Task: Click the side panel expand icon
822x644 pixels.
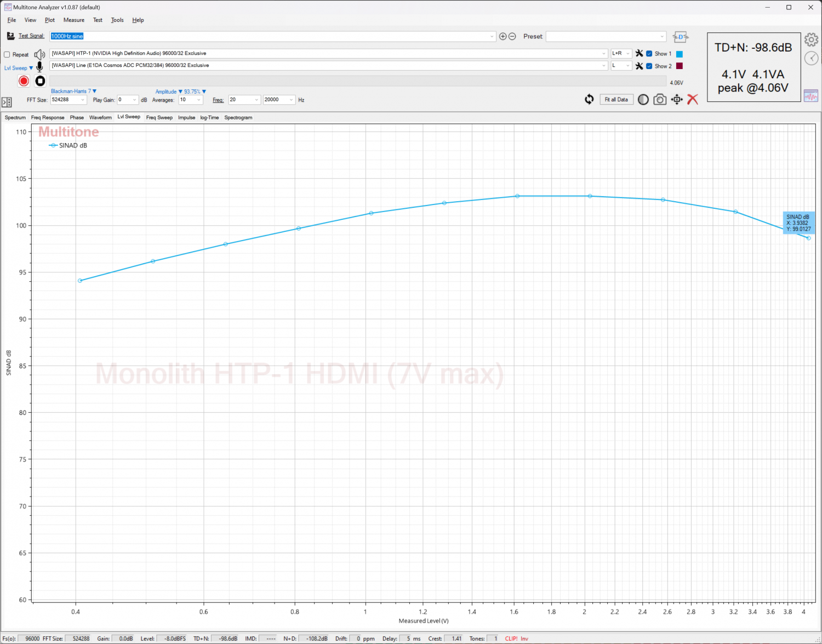Action: (x=7, y=102)
